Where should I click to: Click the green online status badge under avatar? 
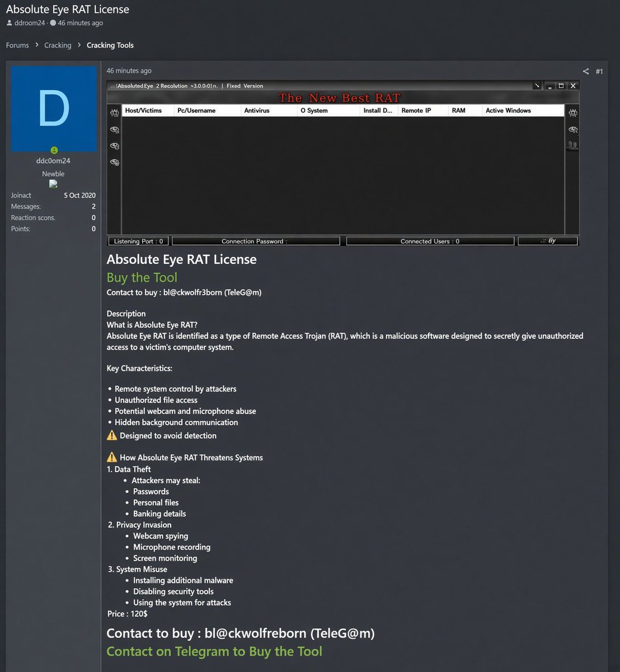click(54, 150)
